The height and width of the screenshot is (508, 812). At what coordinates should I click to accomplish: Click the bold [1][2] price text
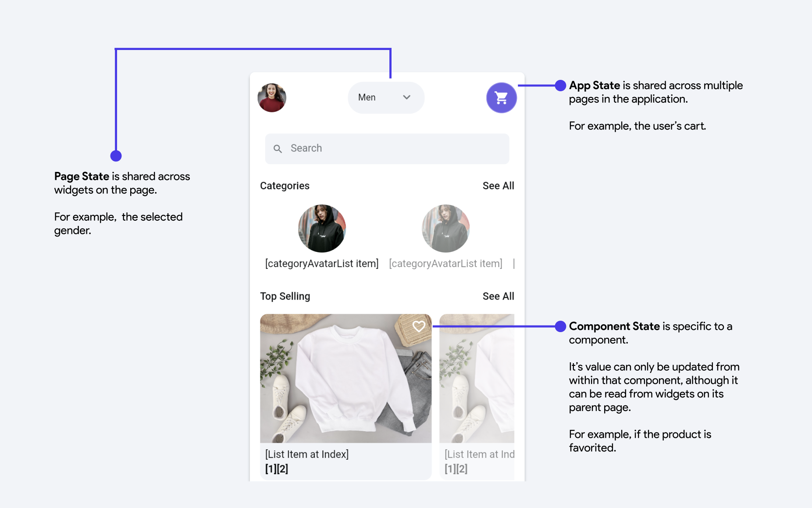pyautogui.click(x=277, y=469)
